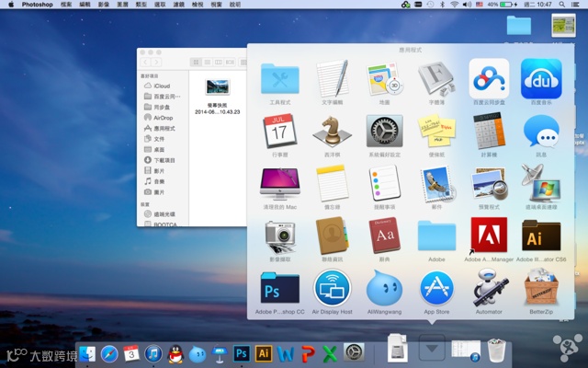Viewport: 588px width, 368px height.
Task: Launch the 西洋棋 chess app
Action: (333, 131)
